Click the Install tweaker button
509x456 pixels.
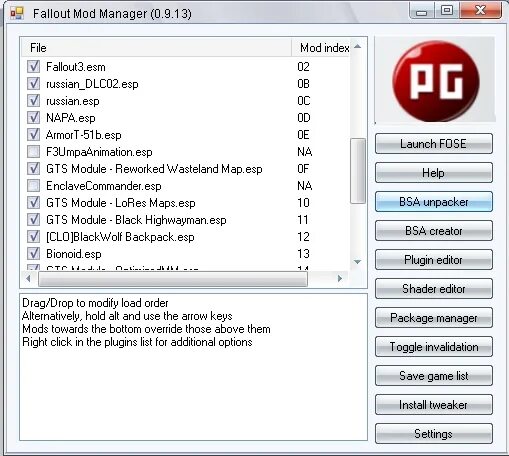pyautogui.click(x=434, y=405)
